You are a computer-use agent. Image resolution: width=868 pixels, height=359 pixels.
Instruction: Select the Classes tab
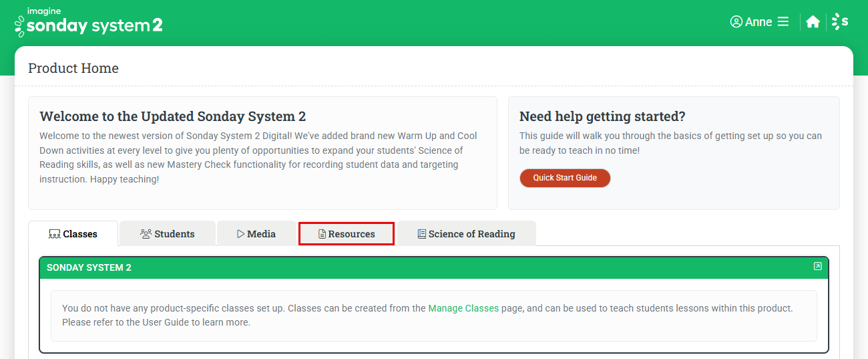[73, 234]
